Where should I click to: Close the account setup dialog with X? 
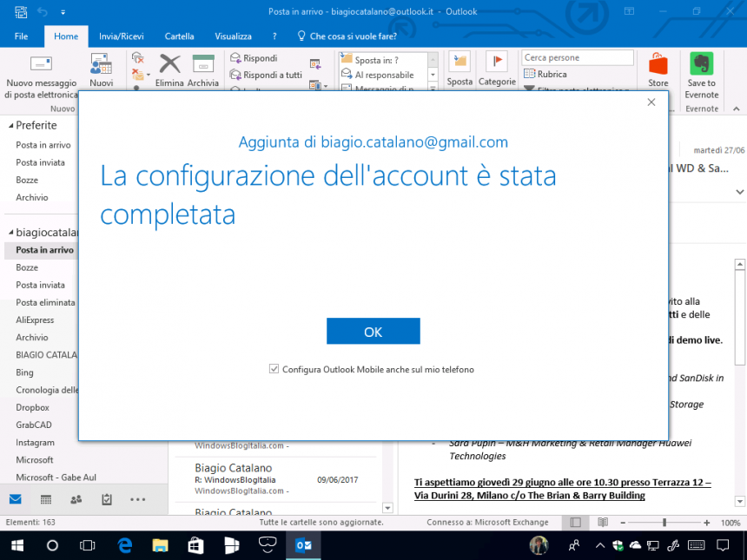(651, 102)
